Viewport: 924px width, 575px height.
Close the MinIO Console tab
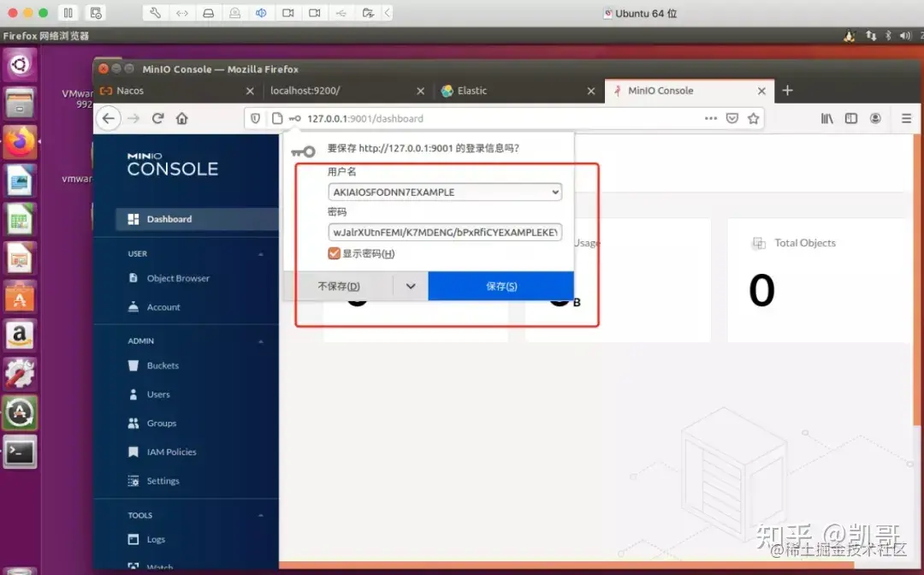[761, 91]
